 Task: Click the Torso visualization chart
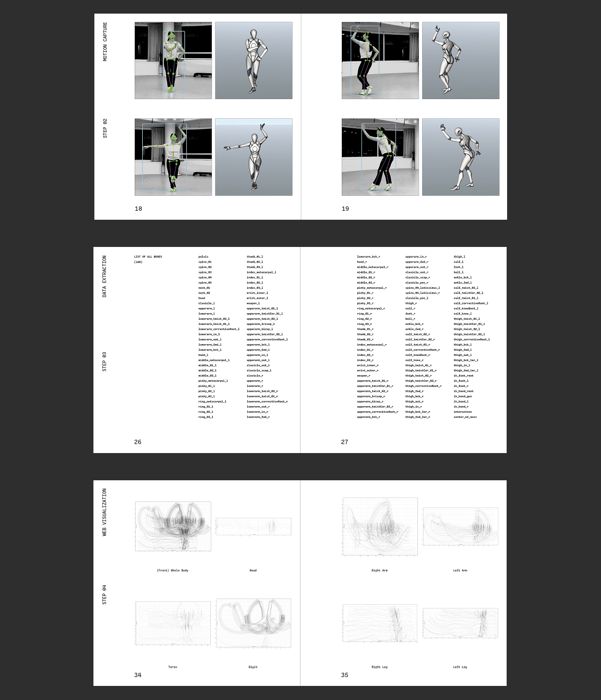pos(173,623)
